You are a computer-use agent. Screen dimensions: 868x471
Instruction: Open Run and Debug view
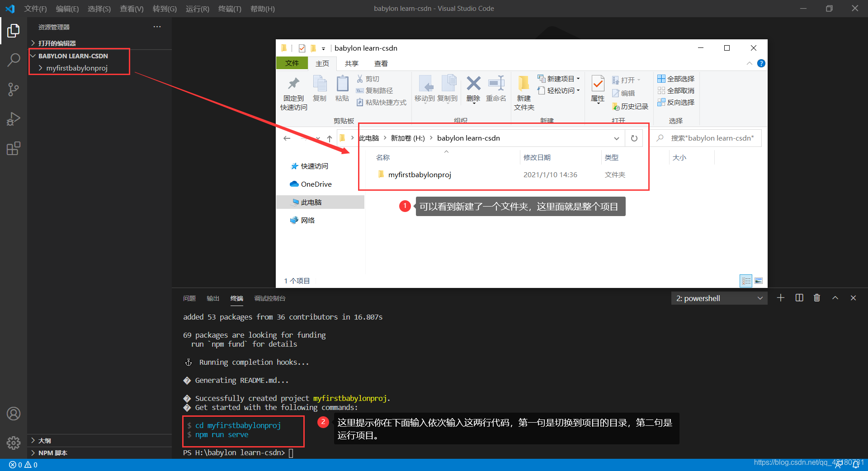(x=14, y=119)
